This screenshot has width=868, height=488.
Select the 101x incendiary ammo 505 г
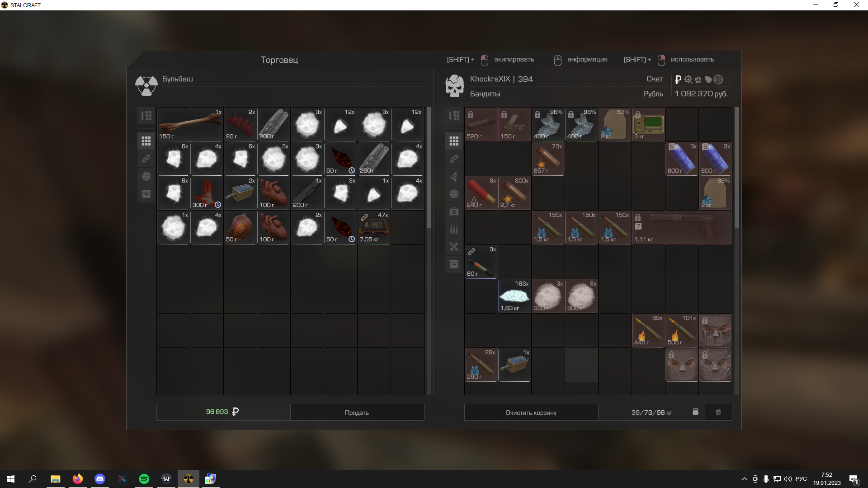click(682, 330)
